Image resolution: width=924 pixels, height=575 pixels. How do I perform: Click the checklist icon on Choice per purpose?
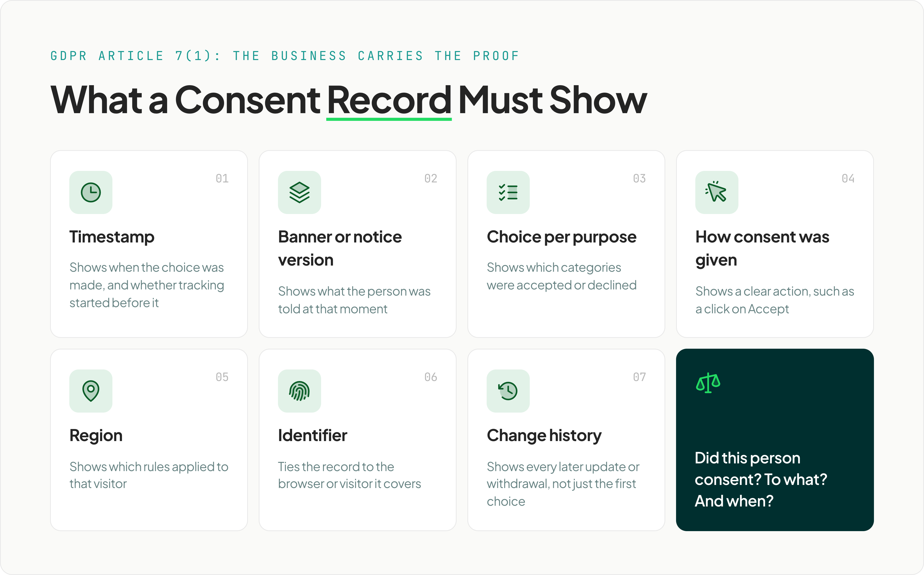508,192
